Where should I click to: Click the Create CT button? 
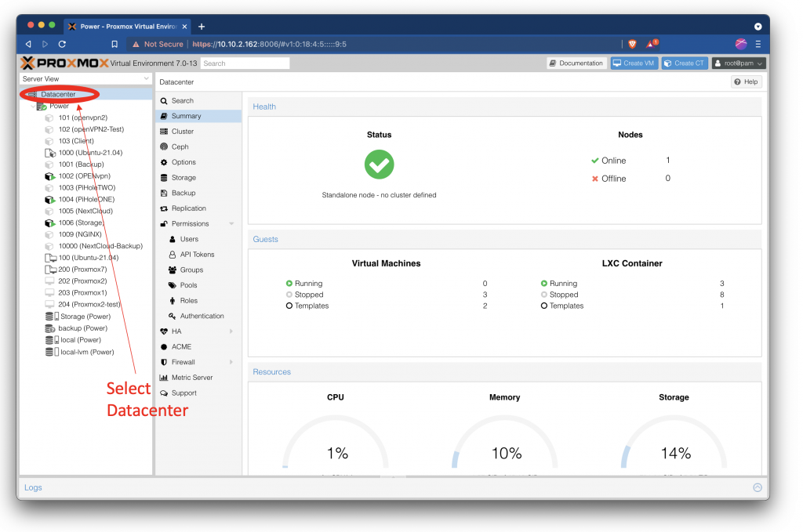coord(685,63)
